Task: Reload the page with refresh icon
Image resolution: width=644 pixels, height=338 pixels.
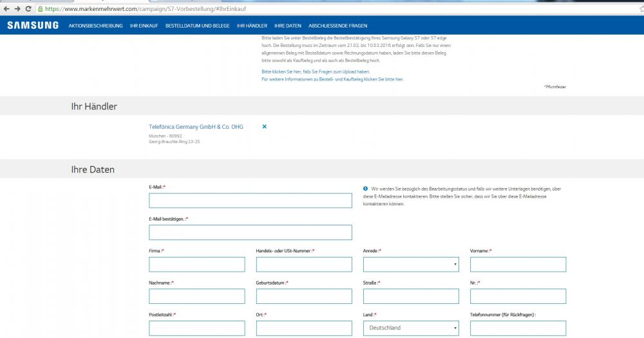Action: (28, 9)
